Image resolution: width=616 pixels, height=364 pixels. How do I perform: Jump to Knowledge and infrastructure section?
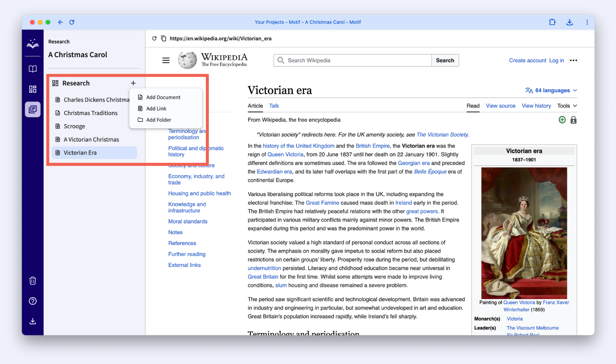coord(187,207)
